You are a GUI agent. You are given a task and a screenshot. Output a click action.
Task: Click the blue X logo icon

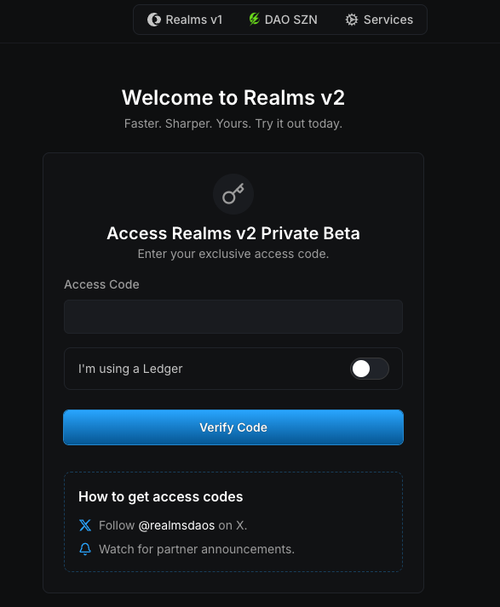(x=85, y=525)
